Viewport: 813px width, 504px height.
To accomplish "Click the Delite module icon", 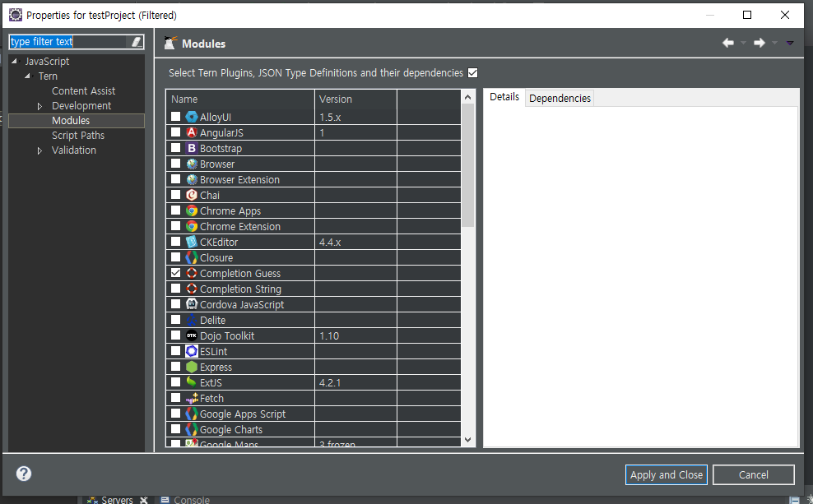I will point(192,320).
